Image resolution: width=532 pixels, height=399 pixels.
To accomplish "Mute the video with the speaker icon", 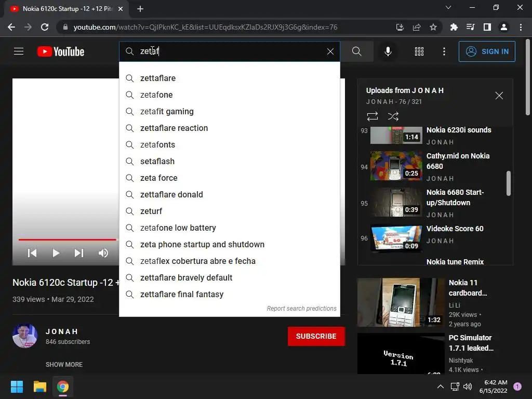I will pyautogui.click(x=103, y=253).
